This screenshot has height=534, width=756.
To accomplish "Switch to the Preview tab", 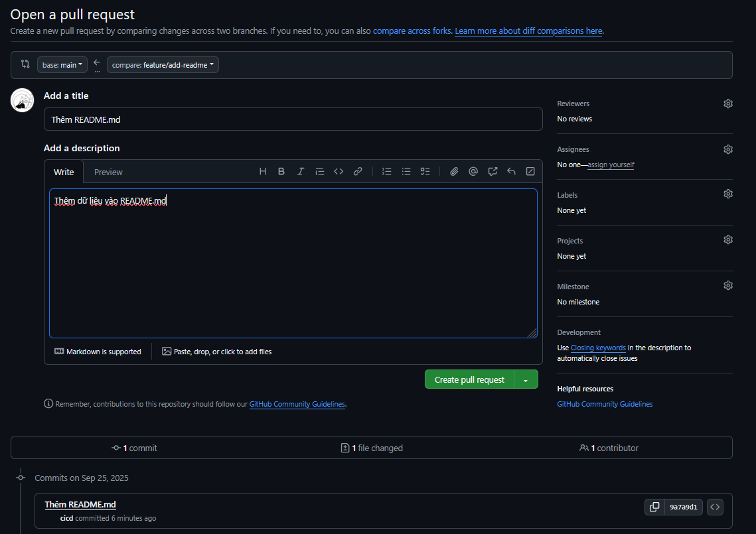I will [x=108, y=172].
